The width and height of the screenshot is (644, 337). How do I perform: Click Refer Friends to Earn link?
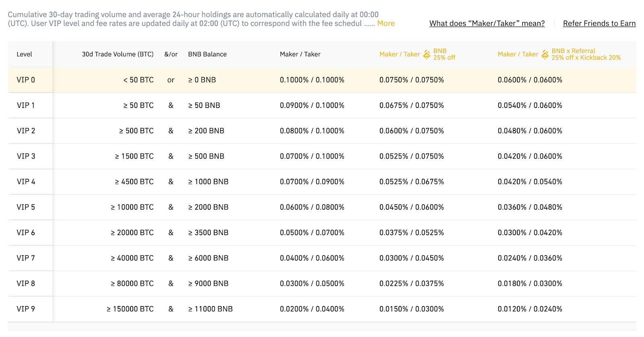[x=599, y=23]
